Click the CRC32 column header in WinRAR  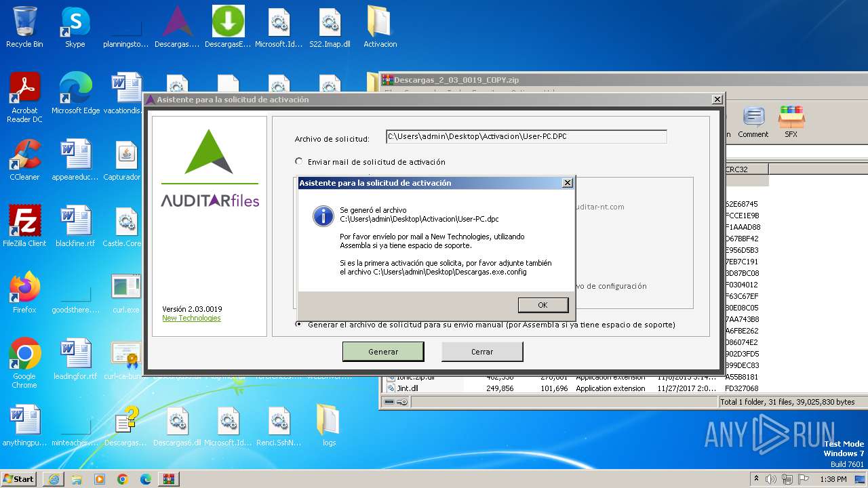point(746,169)
